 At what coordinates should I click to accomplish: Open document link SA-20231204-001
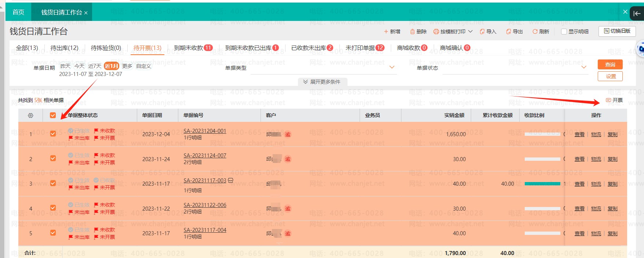(x=205, y=131)
